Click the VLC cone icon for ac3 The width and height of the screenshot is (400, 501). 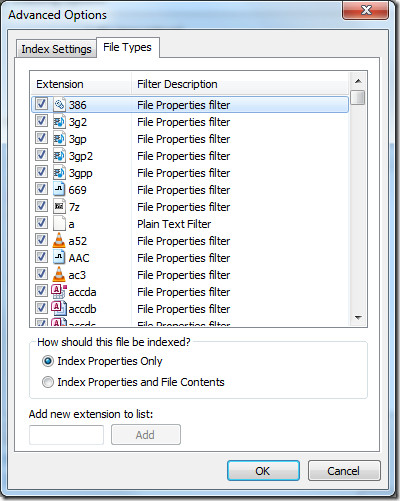pyautogui.click(x=59, y=274)
